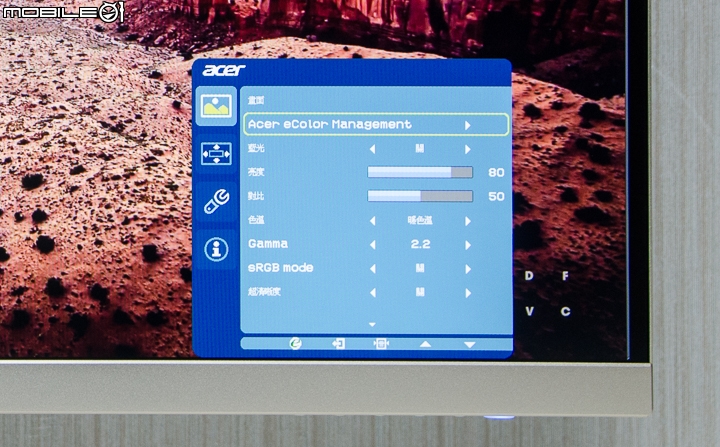Image resolution: width=720 pixels, height=447 pixels.
Task: Click the contrast value 50
Action: tap(496, 197)
